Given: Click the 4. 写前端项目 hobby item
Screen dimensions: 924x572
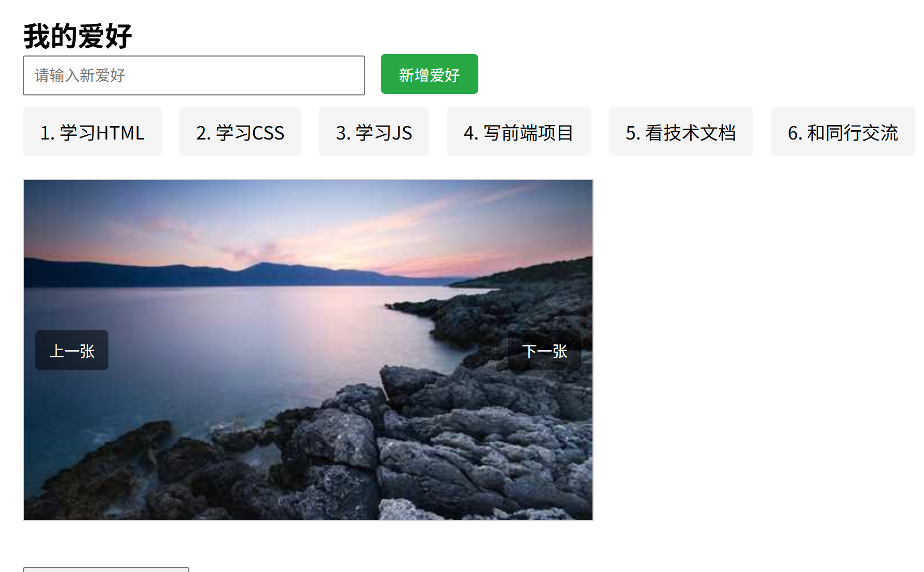Looking at the screenshot, I should (519, 132).
